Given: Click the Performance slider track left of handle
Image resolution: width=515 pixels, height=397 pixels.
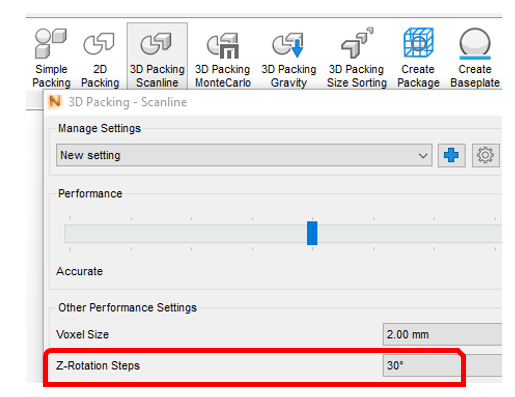Looking at the screenshot, I should tap(185, 233).
